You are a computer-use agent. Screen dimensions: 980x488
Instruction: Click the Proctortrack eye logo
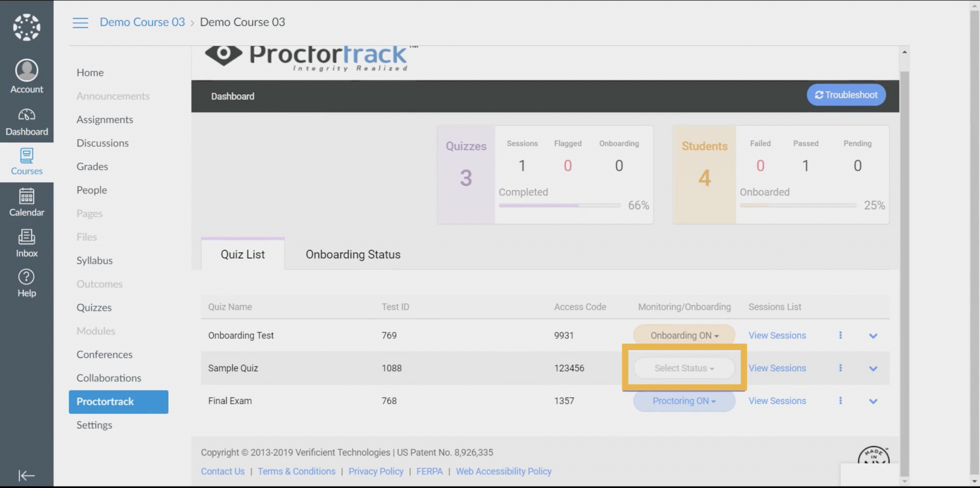[x=223, y=55]
